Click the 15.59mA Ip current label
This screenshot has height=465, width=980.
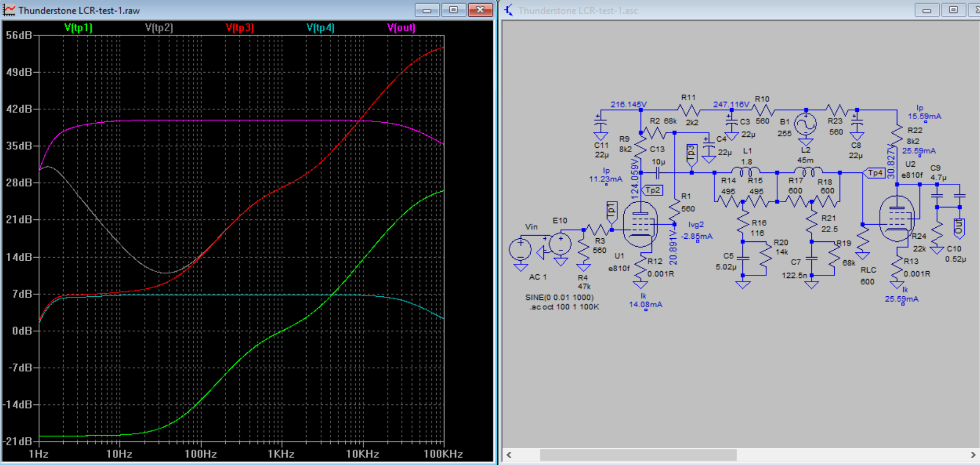pos(925,117)
